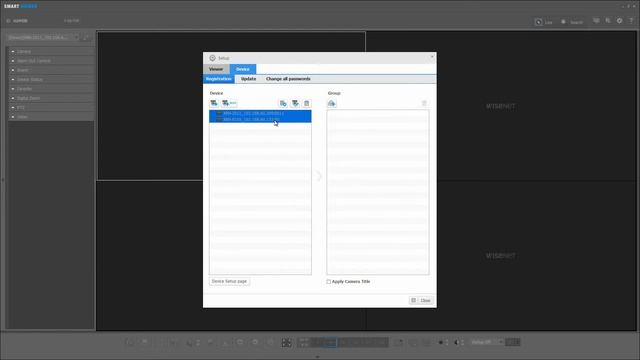
Task: Expand the Digital Zoom section
Action: point(51,98)
